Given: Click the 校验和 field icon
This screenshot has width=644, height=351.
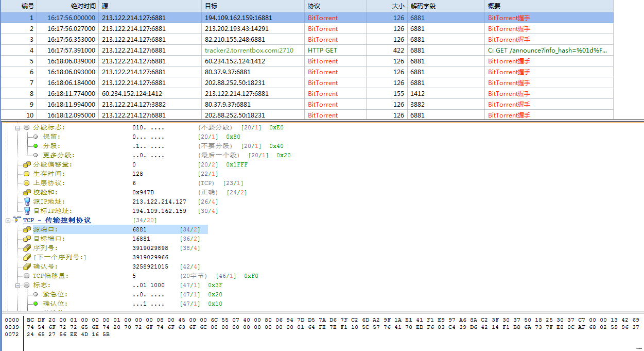Looking at the screenshot, I should (27, 192).
